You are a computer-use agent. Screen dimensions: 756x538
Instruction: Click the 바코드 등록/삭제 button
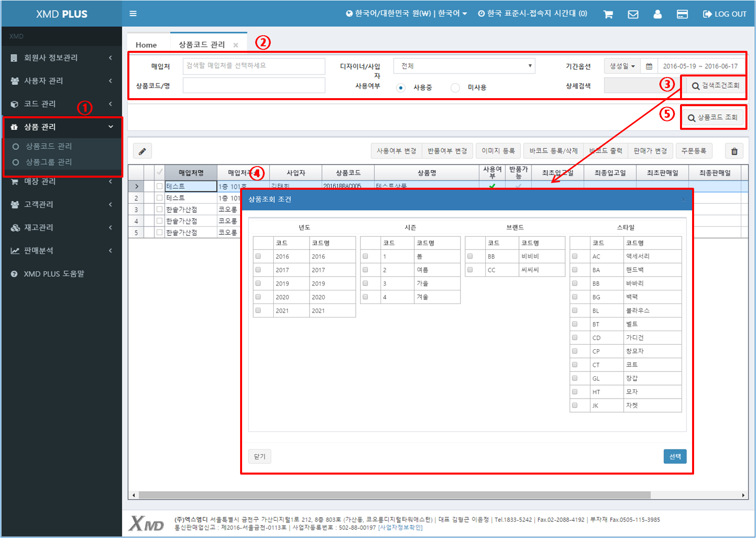(x=553, y=151)
